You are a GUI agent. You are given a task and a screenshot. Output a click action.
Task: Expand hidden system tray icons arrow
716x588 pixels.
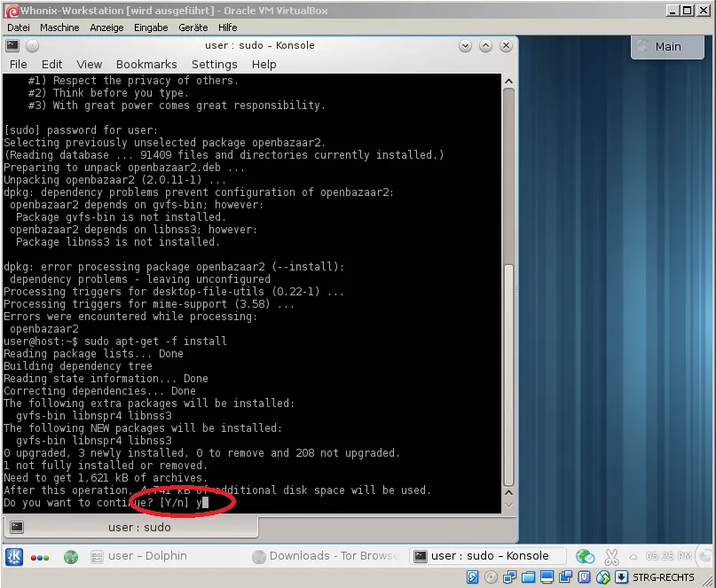pyautogui.click(x=633, y=556)
